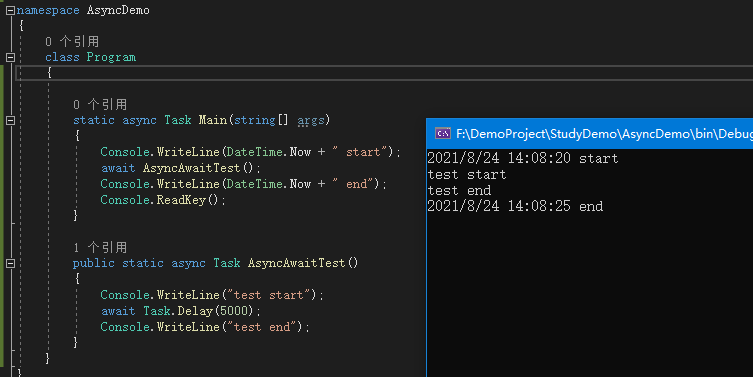Click the 'test start' console output line
The image size is (753, 377).
[x=467, y=174]
